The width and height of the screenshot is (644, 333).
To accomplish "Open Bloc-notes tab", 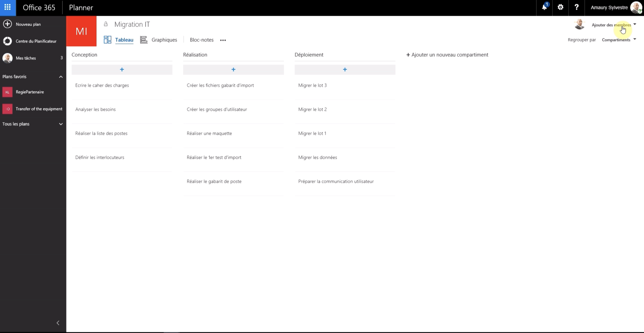I will pyautogui.click(x=202, y=40).
